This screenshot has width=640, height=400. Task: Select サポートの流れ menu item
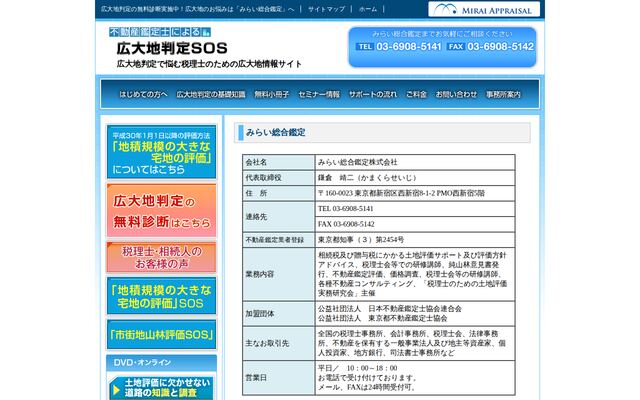372,94
